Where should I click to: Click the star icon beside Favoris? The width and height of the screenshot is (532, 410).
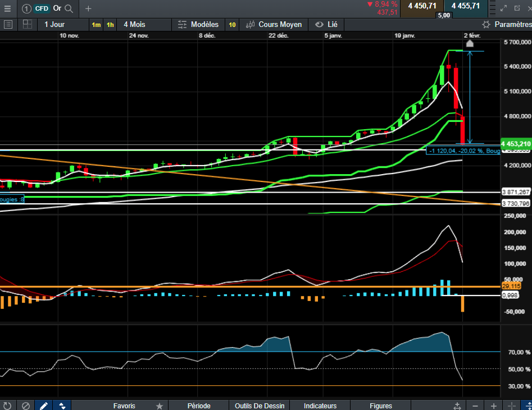160,406
